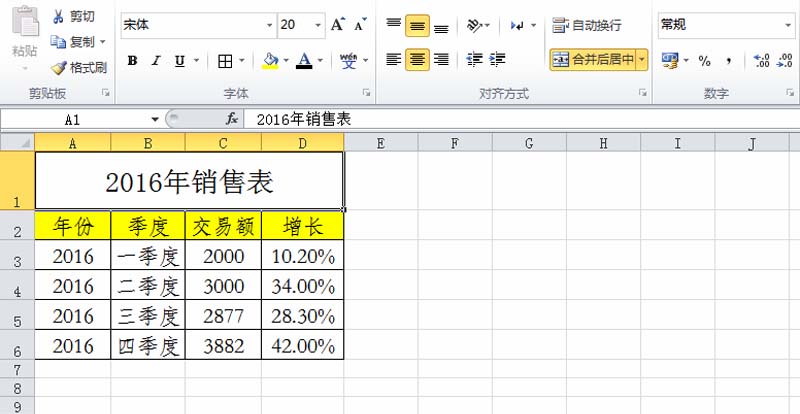The height and width of the screenshot is (414, 800).
Task: Click the Paste (粘贴) clipboard icon
Action: pos(25,20)
